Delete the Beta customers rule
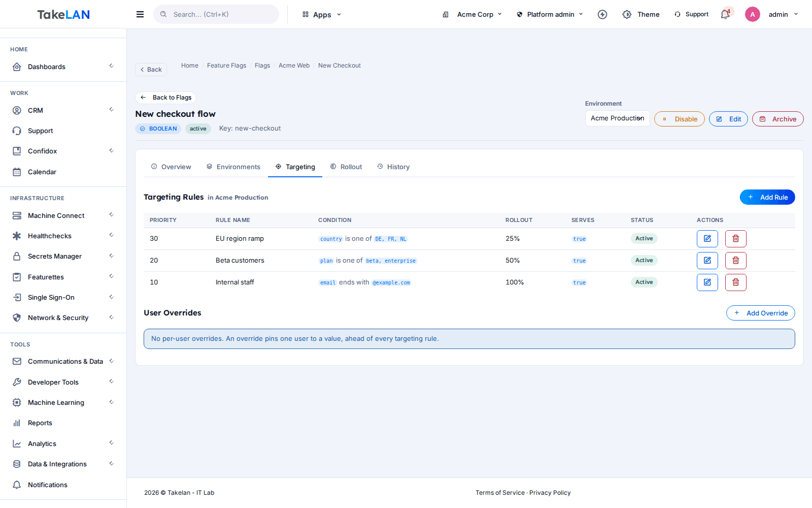Image resolution: width=812 pixels, height=508 pixels. [736, 261]
